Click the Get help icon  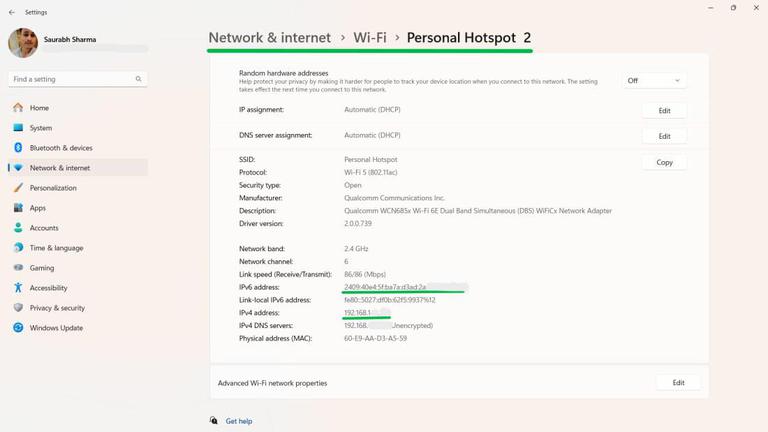click(214, 421)
